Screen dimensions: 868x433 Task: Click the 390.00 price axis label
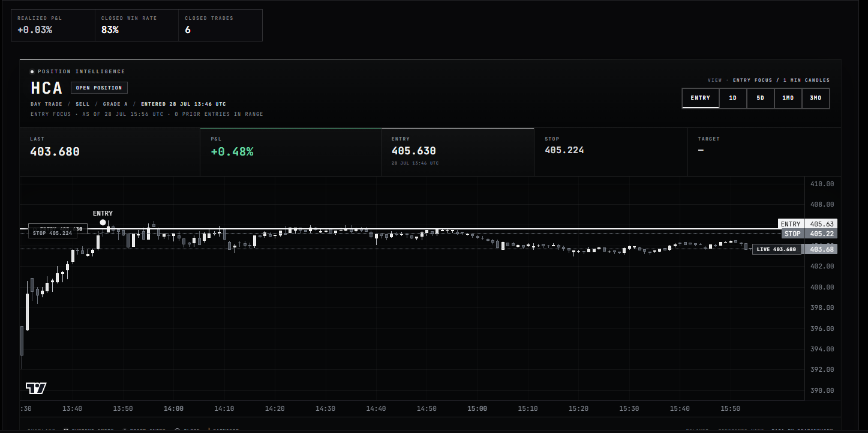822,390
